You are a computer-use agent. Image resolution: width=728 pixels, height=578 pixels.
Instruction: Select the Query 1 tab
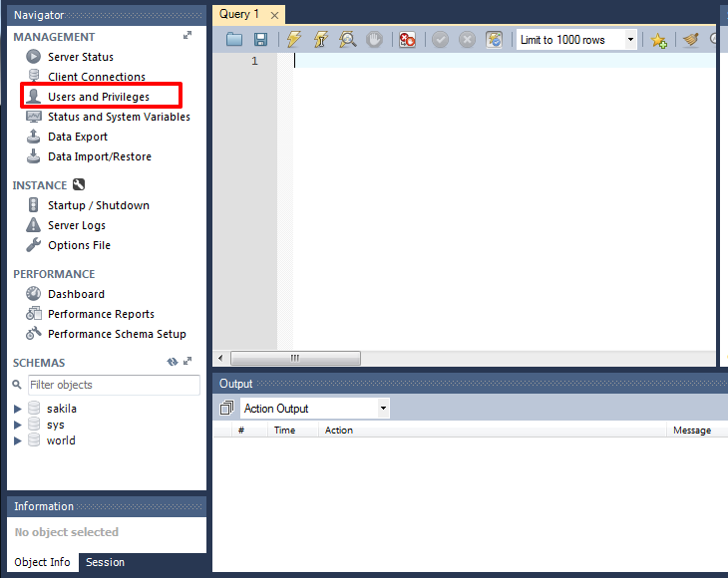coord(239,14)
